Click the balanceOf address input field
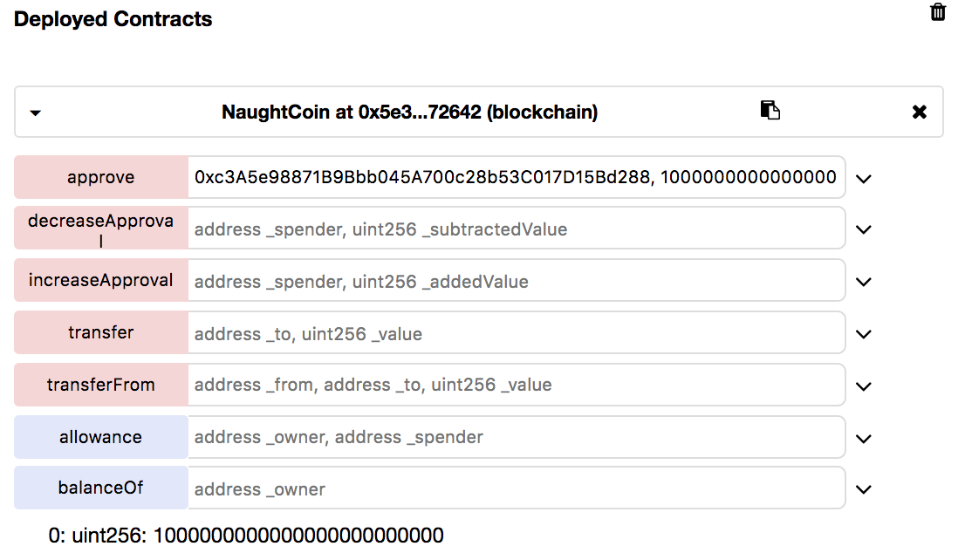Screen dimensions: 965x560 coord(517,488)
